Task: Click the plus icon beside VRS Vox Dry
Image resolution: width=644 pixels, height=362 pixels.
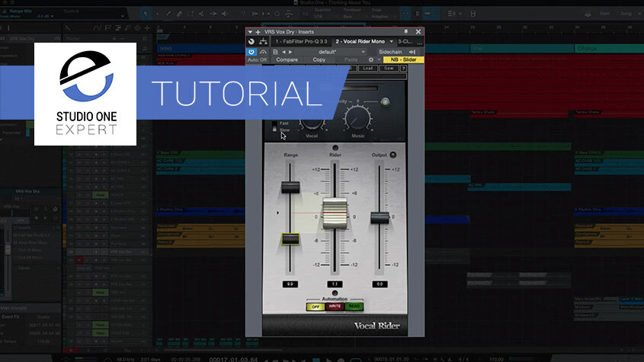Action: point(258,32)
